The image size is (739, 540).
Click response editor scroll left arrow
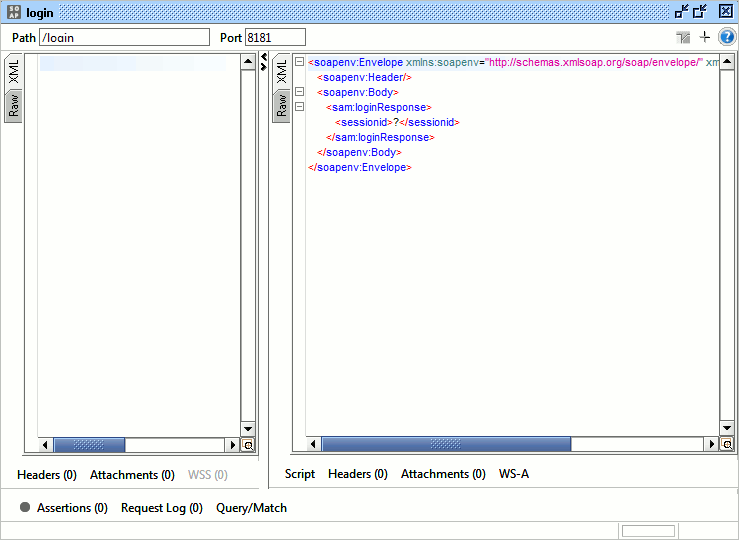[313, 444]
